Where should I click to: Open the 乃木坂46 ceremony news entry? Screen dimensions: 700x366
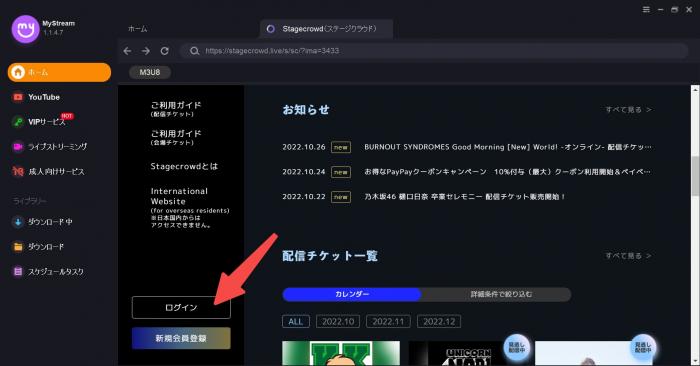click(464, 196)
